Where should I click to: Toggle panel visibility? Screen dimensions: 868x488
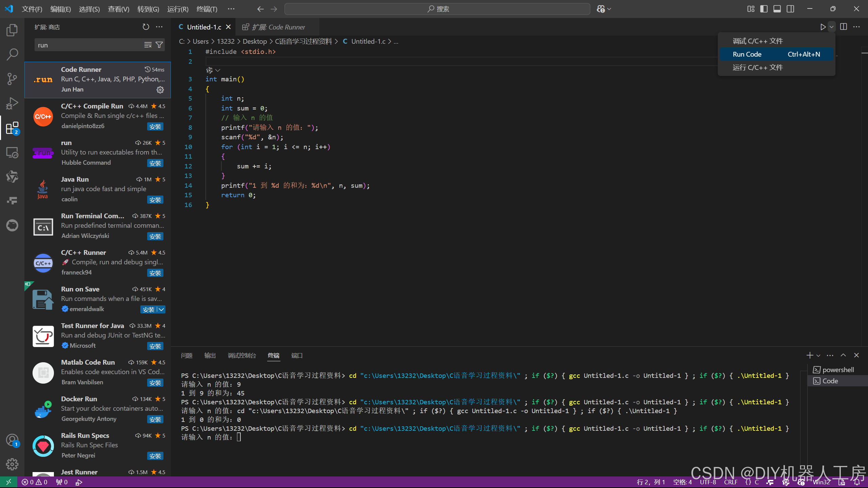coord(777,9)
